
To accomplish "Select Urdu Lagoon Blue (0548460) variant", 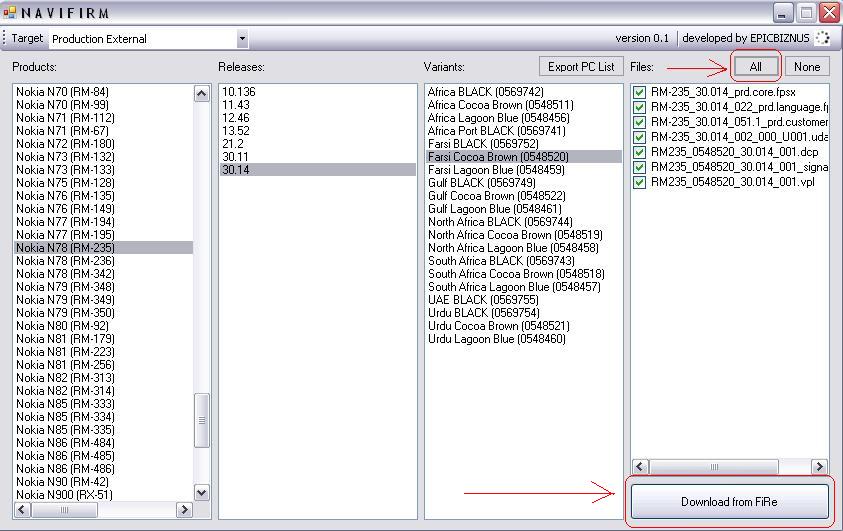I will 524,339.
